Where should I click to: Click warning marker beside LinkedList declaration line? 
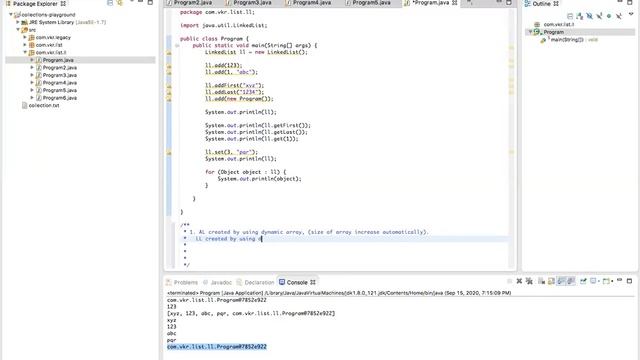tap(169, 53)
